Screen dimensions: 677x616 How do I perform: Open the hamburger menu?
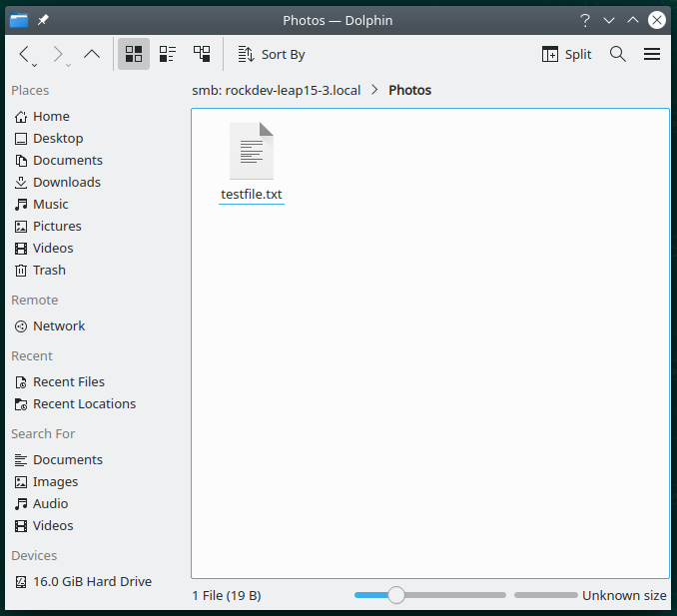[x=651, y=54]
